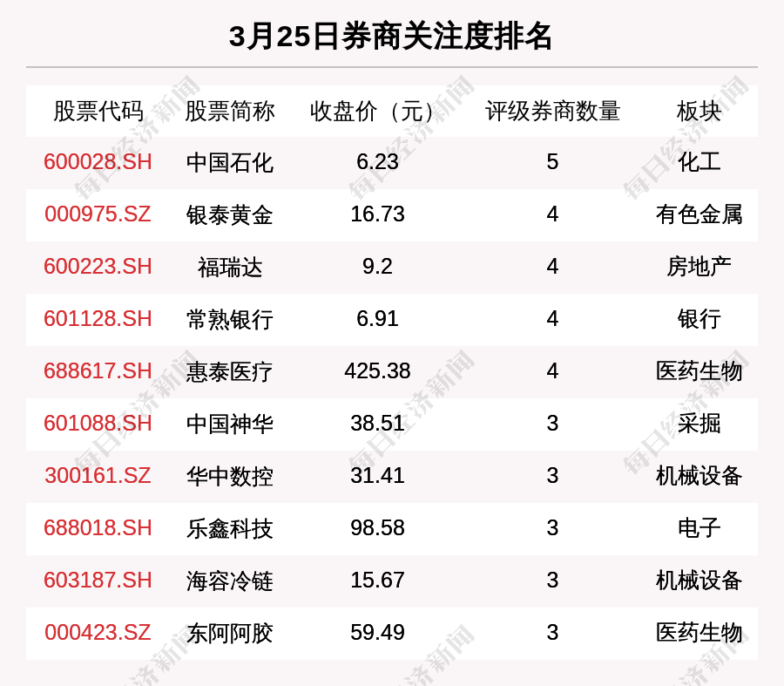Click broker count 4 for 常熟银行
The image size is (784, 686).
point(552,319)
